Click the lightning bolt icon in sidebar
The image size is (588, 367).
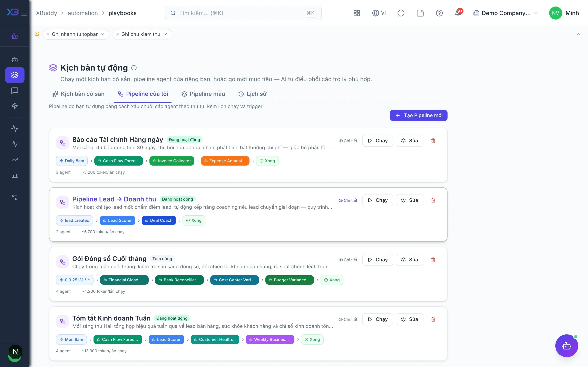(14, 106)
